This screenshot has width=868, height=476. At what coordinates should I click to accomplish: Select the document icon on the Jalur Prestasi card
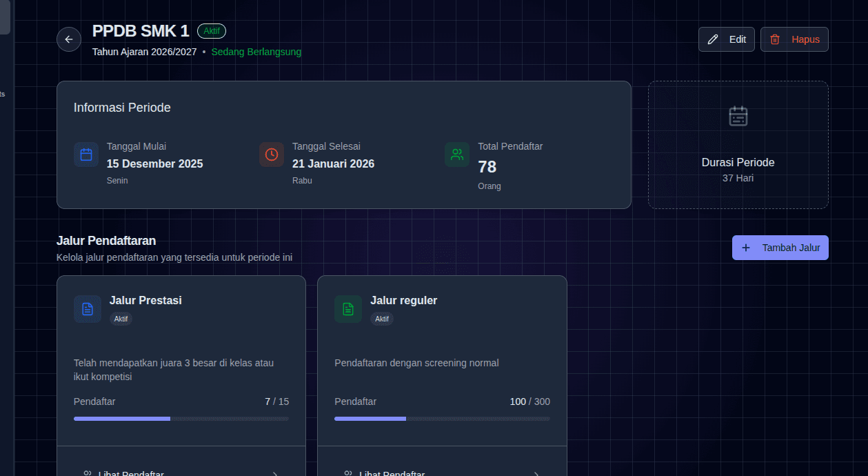click(88, 308)
